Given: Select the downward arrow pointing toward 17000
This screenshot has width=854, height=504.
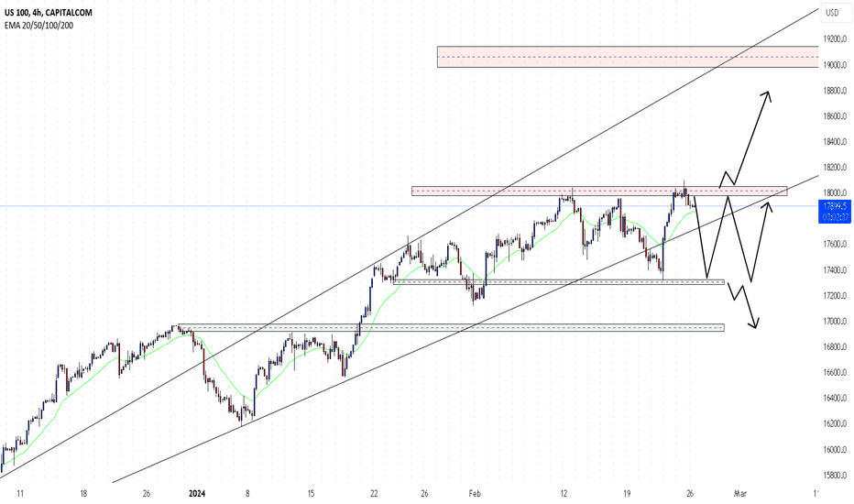Looking at the screenshot, I should (x=745, y=306).
